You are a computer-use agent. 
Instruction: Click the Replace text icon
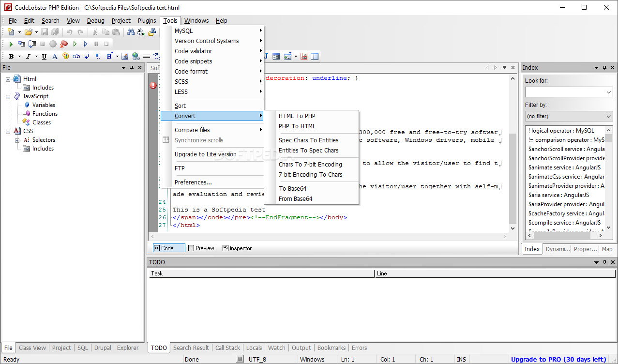(141, 32)
